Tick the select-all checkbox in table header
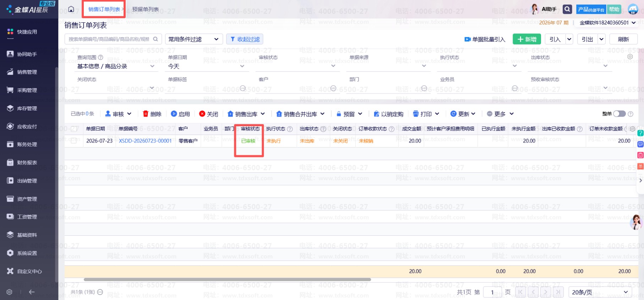 74,129
